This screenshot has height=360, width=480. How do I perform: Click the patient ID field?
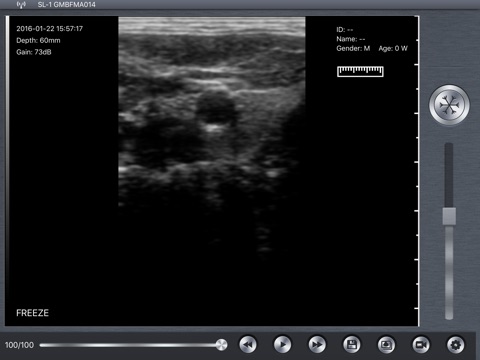[345, 30]
